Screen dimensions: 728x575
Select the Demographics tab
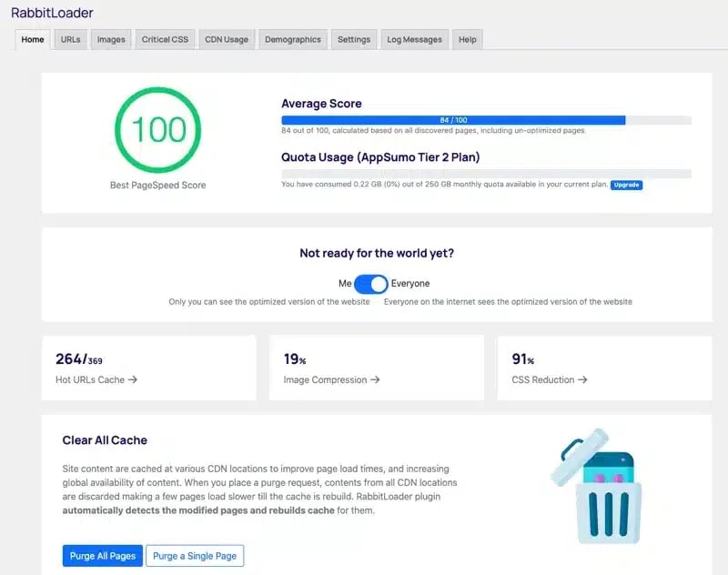(292, 40)
